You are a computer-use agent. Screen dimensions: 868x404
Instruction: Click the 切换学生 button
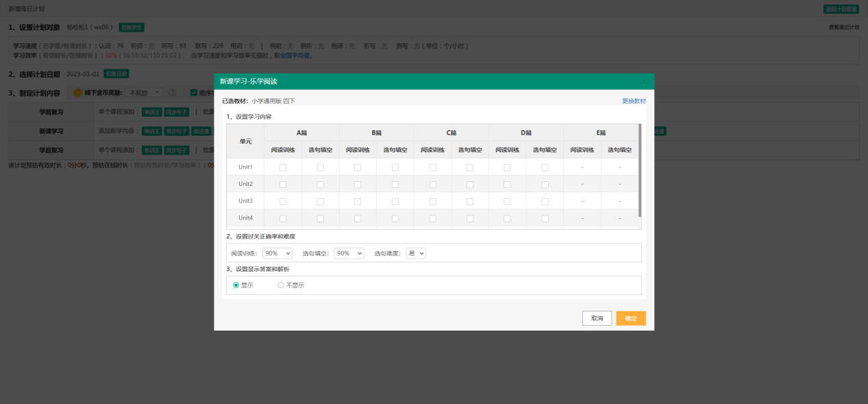pos(132,27)
